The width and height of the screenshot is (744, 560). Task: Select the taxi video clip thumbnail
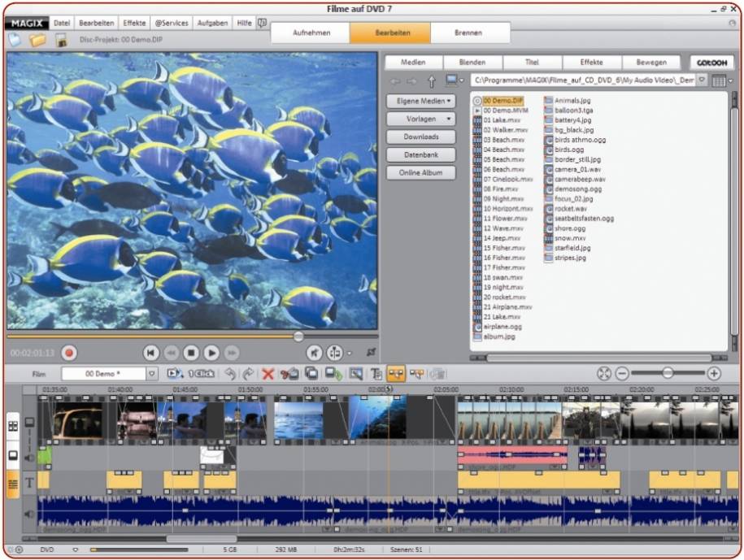[x=78, y=420]
